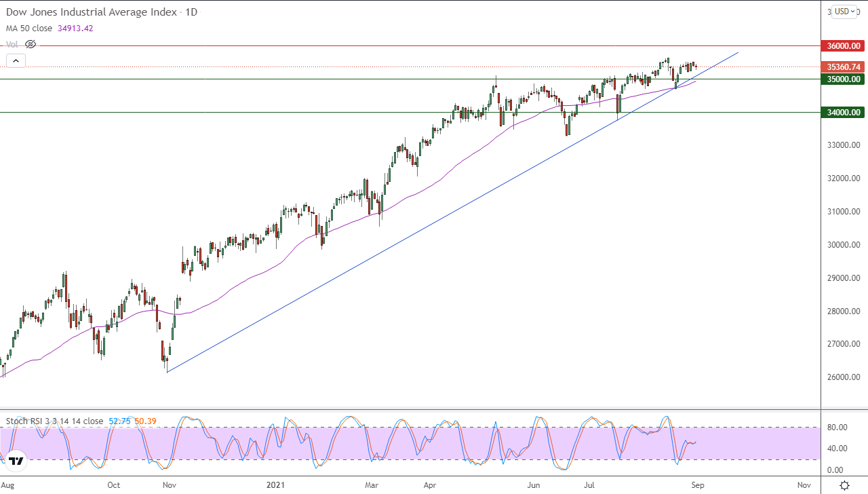The image size is (868, 494).
Task: Click the Sep label on time axis
Action: click(x=698, y=485)
